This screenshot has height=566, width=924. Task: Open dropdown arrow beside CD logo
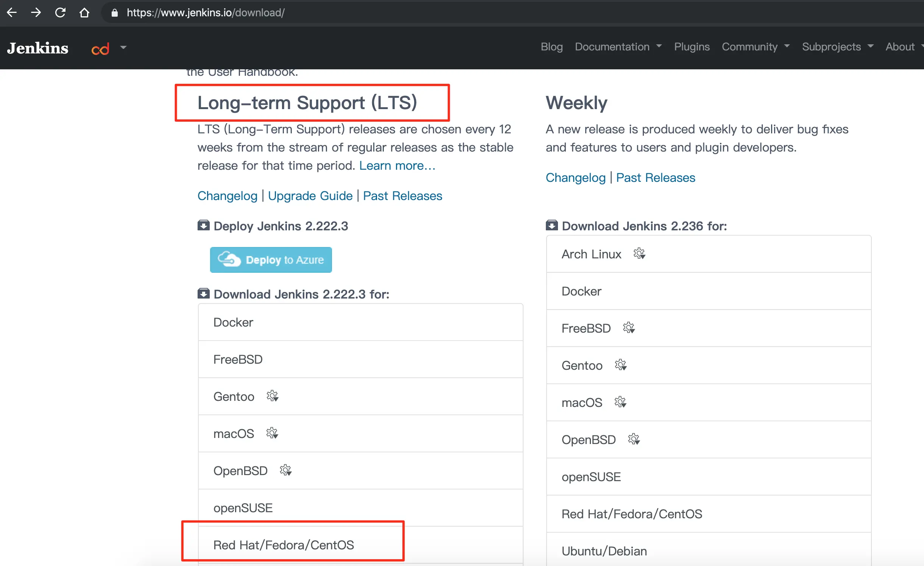pos(123,47)
